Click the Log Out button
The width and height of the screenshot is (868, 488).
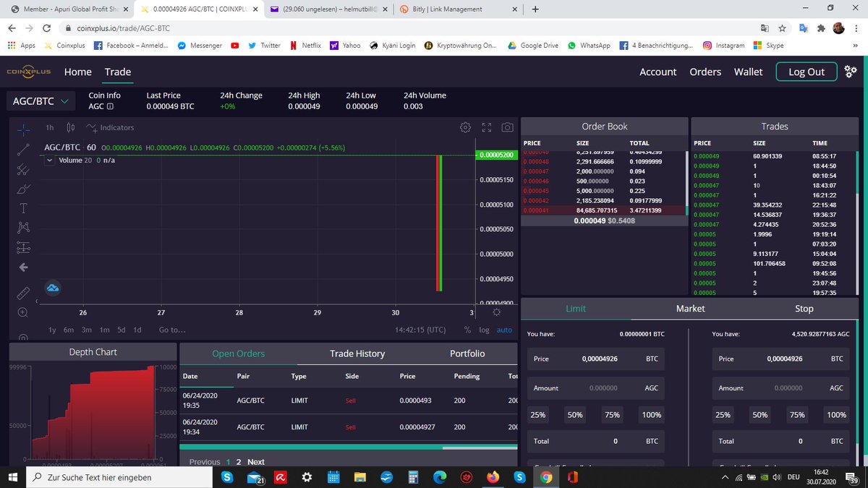click(x=806, y=72)
